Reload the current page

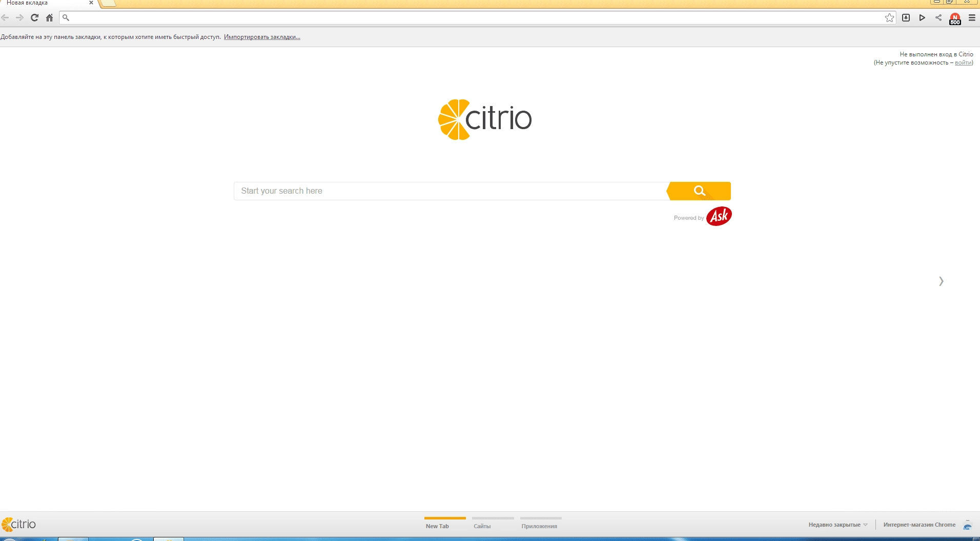(34, 17)
